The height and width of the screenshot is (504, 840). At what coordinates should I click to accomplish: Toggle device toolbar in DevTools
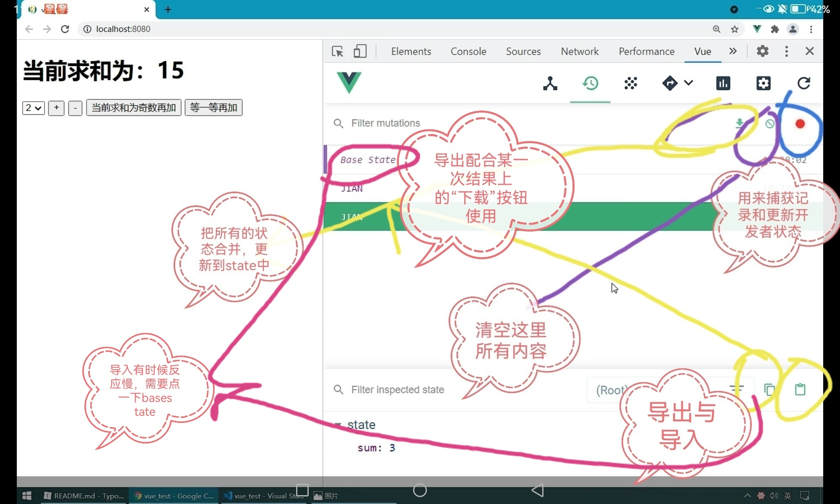pos(360,51)
